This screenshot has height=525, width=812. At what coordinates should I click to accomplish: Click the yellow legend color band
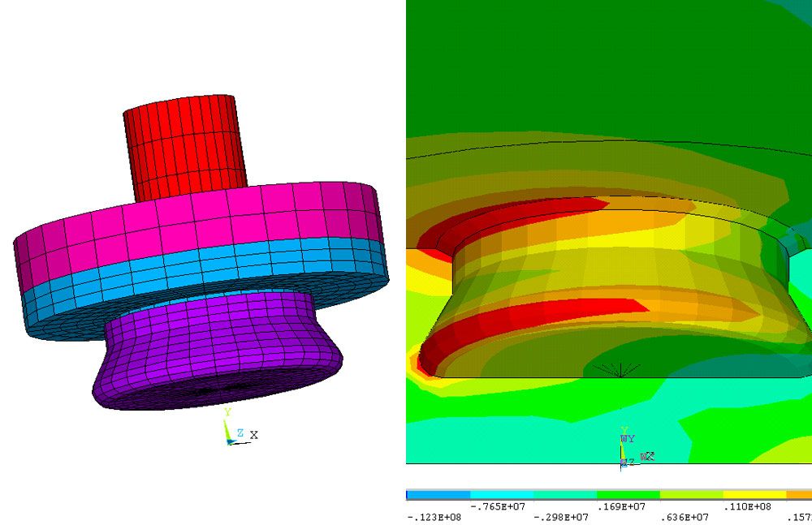click(754, 494)
